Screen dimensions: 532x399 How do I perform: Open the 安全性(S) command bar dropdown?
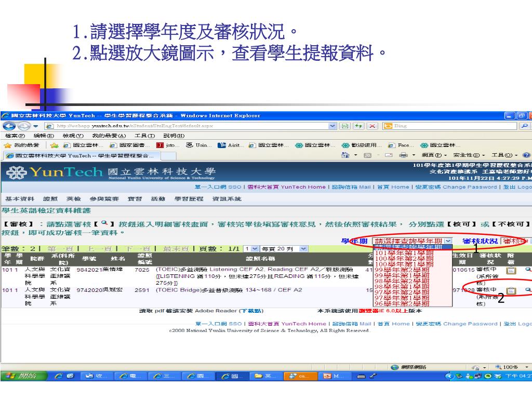[x=469, y=155]
